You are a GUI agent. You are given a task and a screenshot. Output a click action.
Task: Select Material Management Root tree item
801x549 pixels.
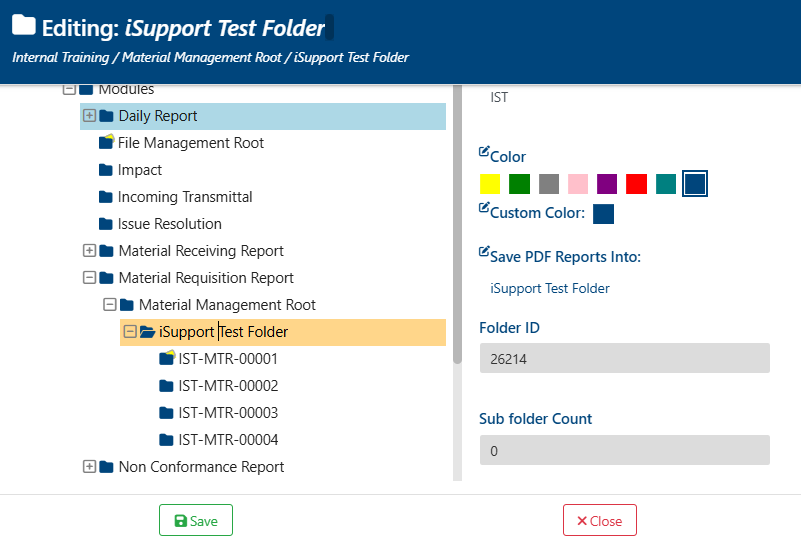click(227, 305)
